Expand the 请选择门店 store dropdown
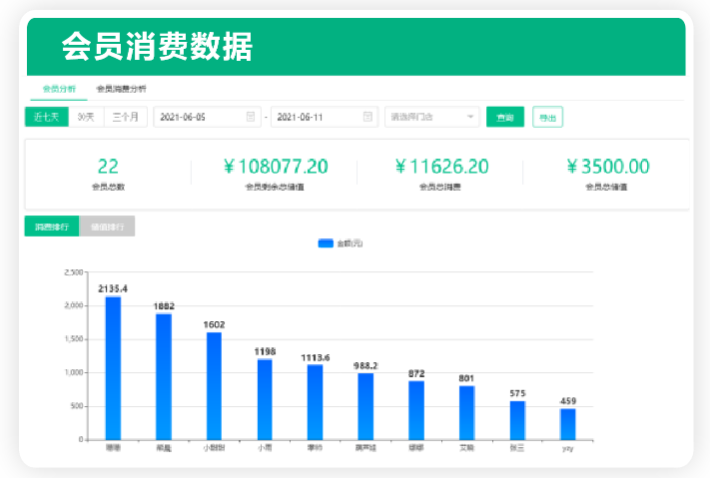This screenshot has height=478, width=710. pos(432,117)
